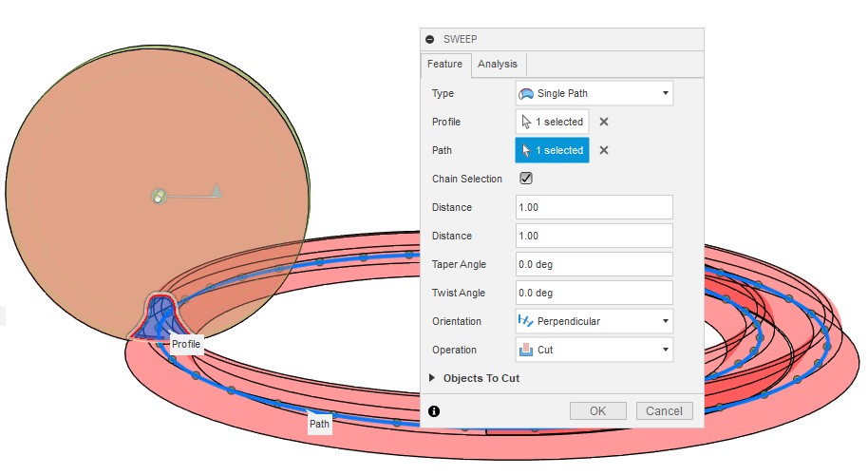Click the Path tag in the canvas
Viewport: 868px width, 475px height.
(x=320, y=425)
